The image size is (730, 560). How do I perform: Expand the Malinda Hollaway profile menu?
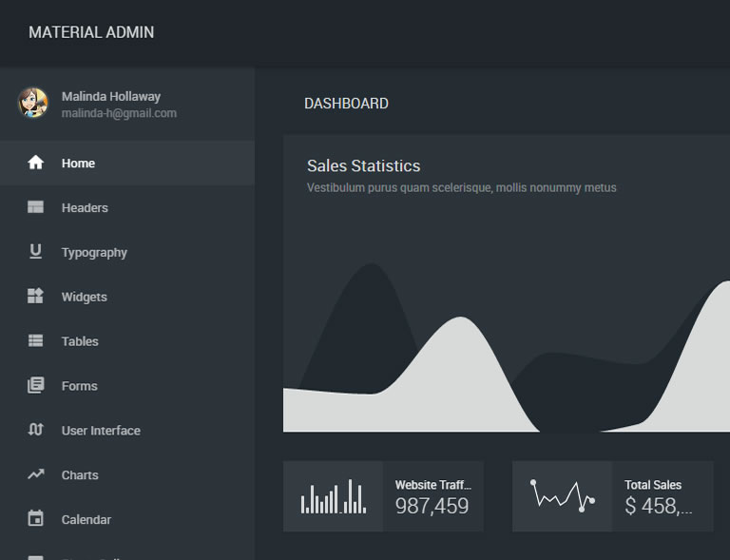pyautogui.click(x=110, y=96)
